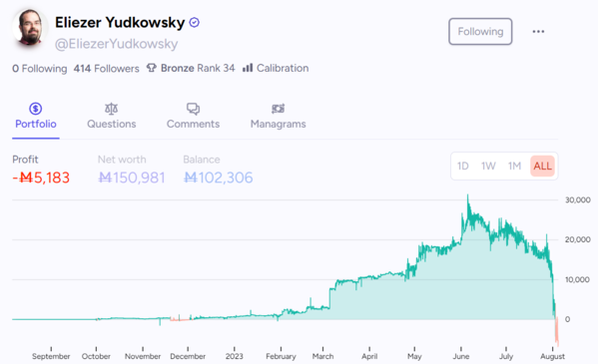Switch to the Managrams tab
598x364 pixels.
tap(278, 117)
